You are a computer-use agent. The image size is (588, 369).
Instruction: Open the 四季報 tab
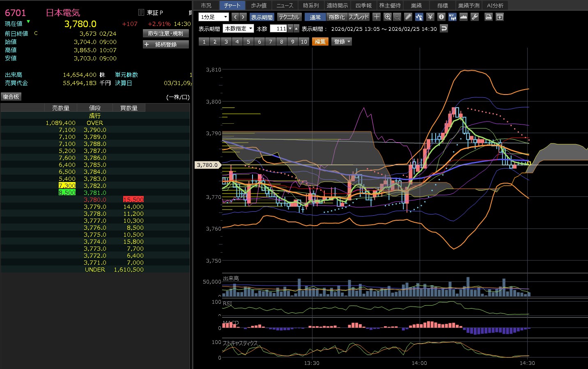pos(363,5)
